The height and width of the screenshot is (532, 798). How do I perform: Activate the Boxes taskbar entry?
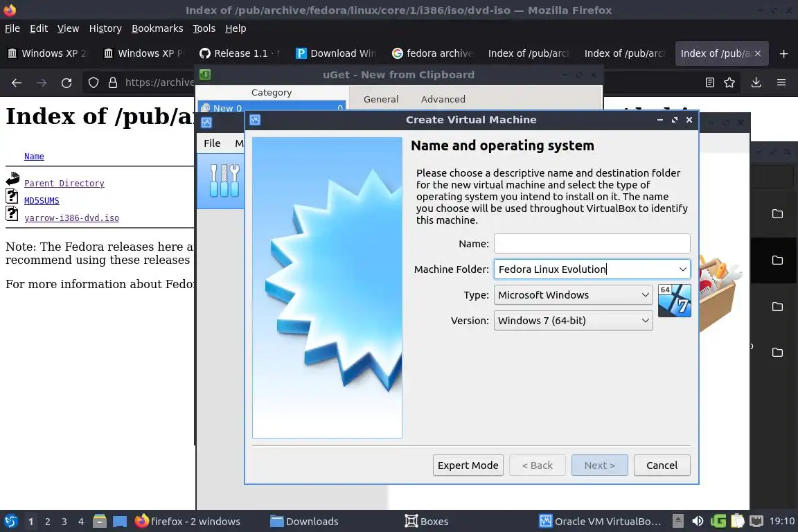click(x=427, y=522)
